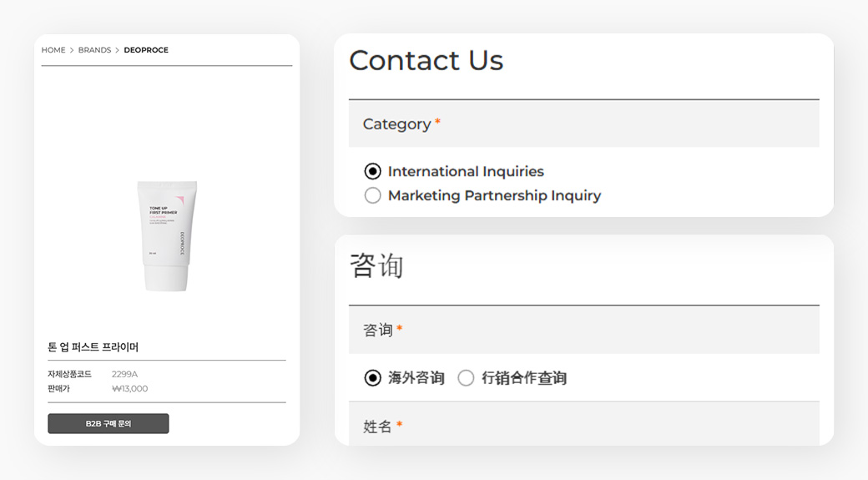Image resolution: width=868 pixels, height=480 pixels.
Task: Click the HOME breadcrumb link
Action: tap(53, 50)
